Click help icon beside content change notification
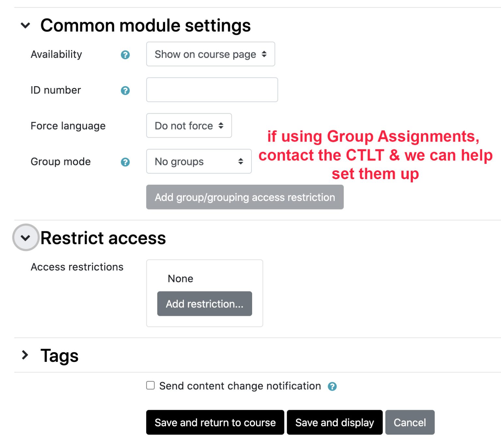The image size is (501, 448). 332,386
